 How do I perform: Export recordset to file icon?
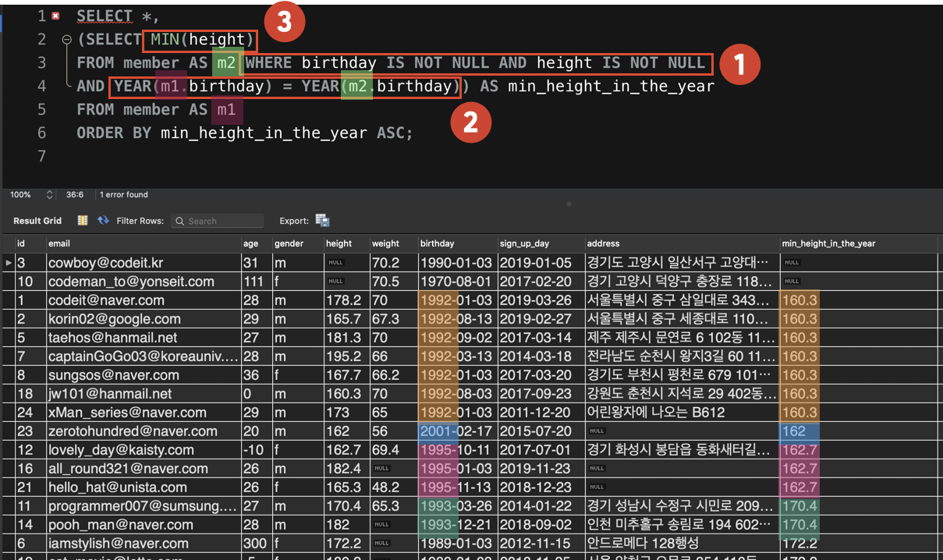click(322, 221)
